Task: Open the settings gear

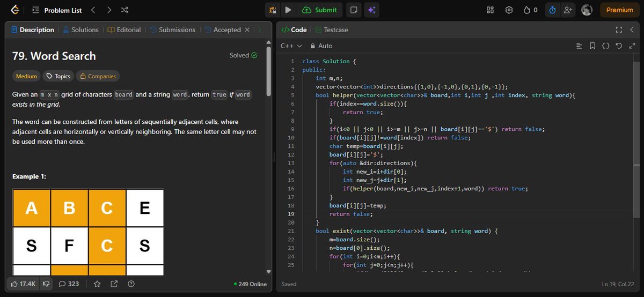Action: click(509, 10)
